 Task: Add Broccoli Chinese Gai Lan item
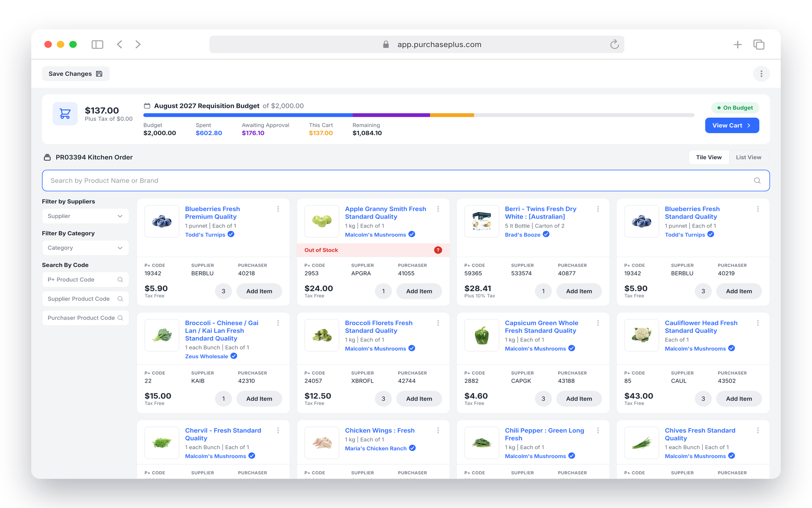pos(259,399)
